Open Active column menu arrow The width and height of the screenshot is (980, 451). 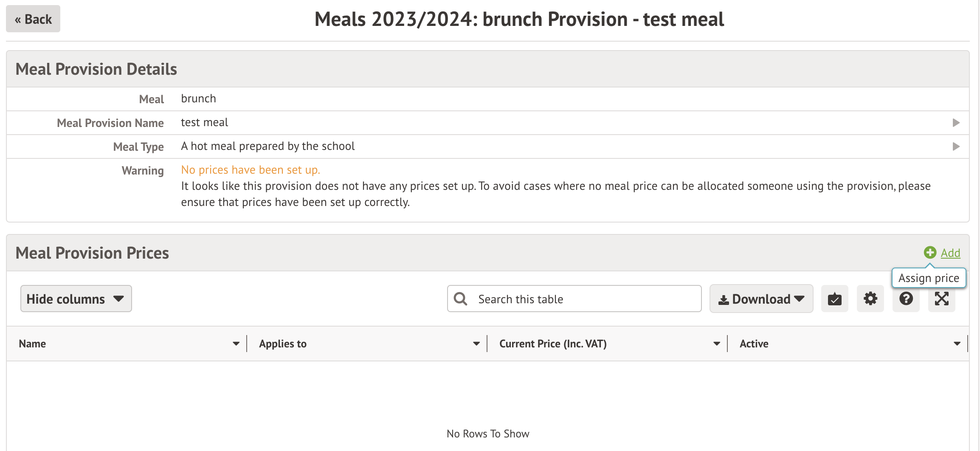[957, 344]
